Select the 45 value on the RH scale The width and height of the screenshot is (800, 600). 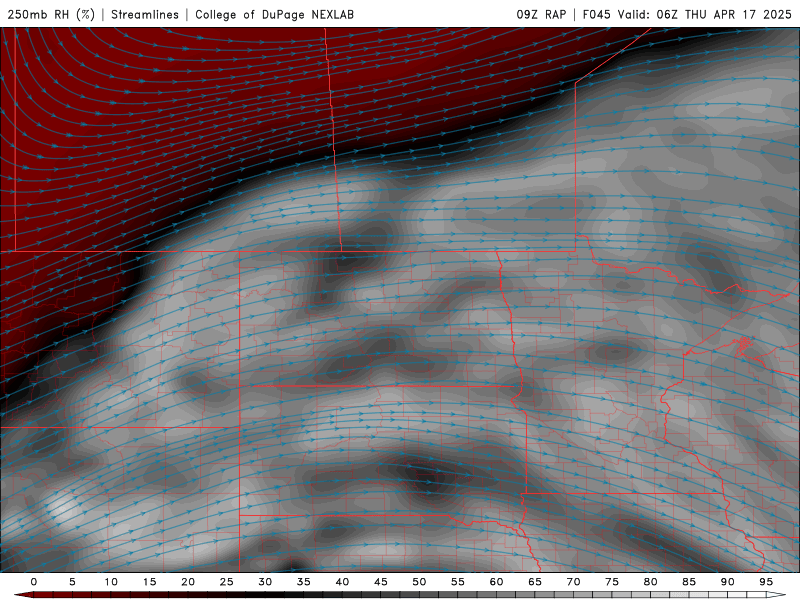[x=381, y=582]
